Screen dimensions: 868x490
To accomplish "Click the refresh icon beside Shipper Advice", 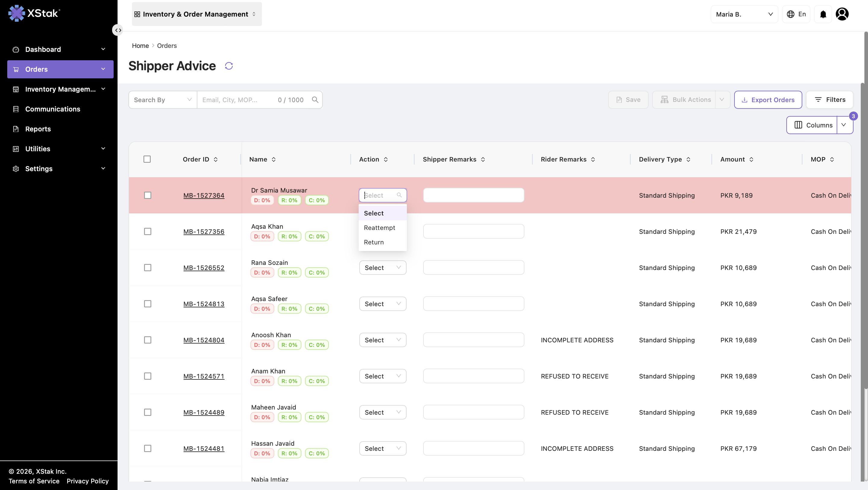I will pos(229,66).
